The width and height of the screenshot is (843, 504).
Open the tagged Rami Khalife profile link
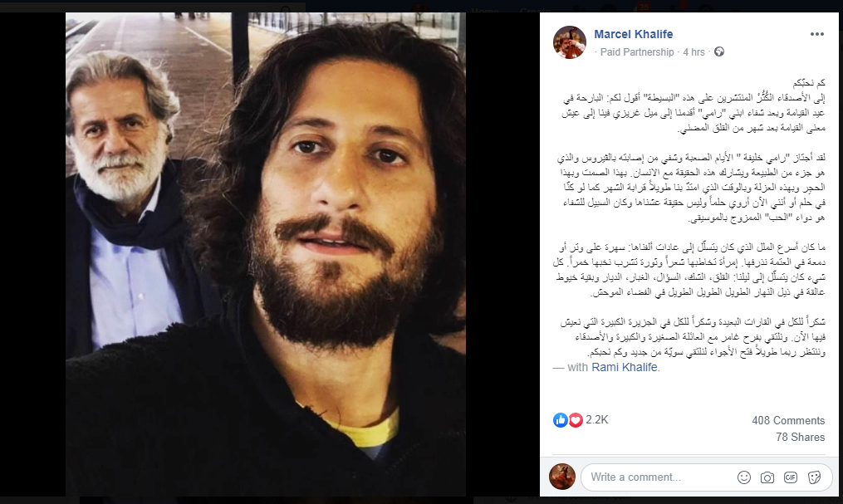point(625,367)
